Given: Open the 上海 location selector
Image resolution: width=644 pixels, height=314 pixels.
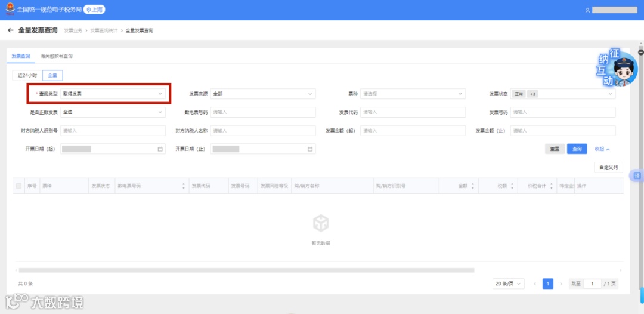Looking at the screenshot, I should [x=94, y=10].
